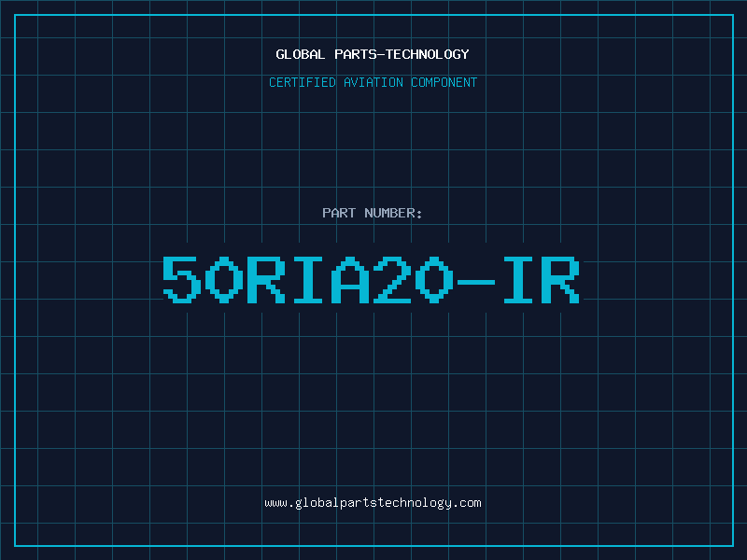Click the www prefix of the URL

coord(275,503)
